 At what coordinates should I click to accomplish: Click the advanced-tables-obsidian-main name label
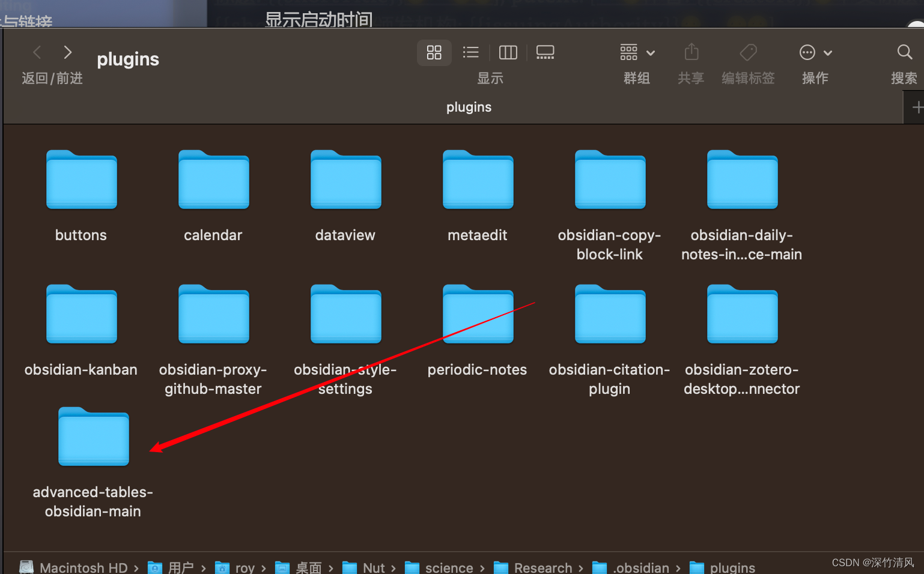point(93,502)
